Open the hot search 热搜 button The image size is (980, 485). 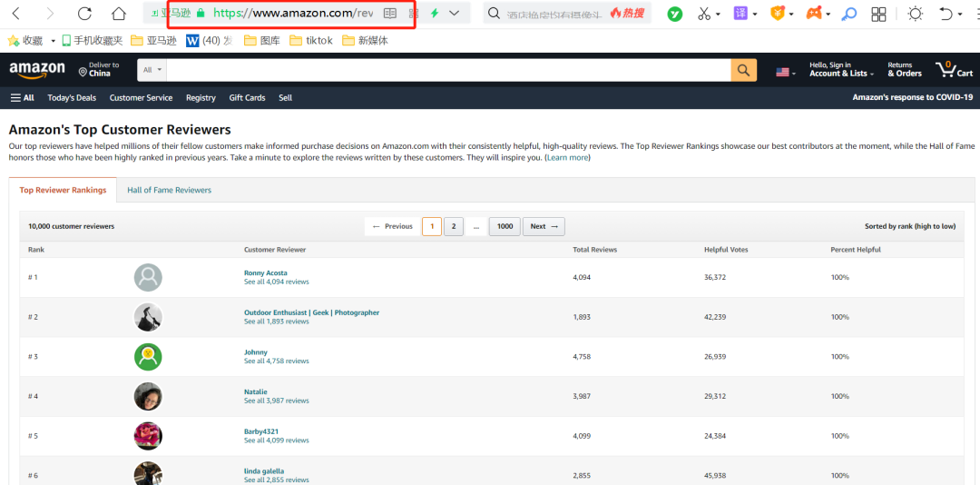(x=627, y=13)
